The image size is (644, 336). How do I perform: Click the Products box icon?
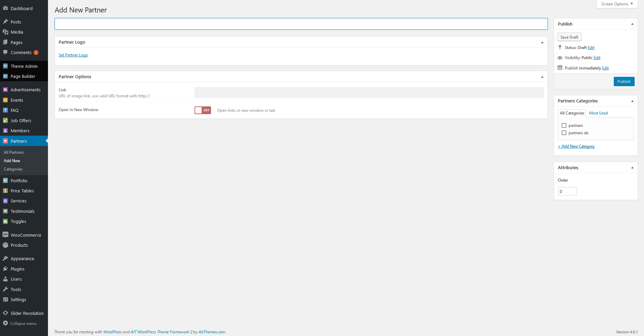pyautogui.click(x=5, y=245)
